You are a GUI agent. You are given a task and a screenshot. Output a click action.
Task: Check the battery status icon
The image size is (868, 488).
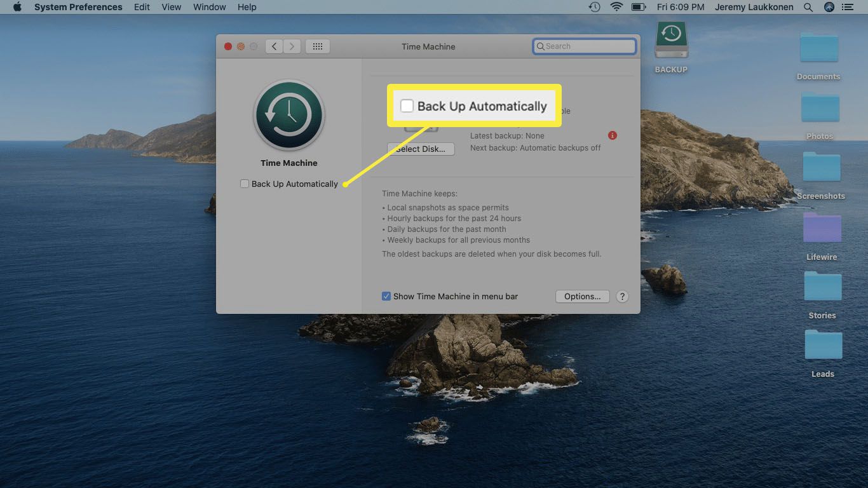(x=638, y=7)
